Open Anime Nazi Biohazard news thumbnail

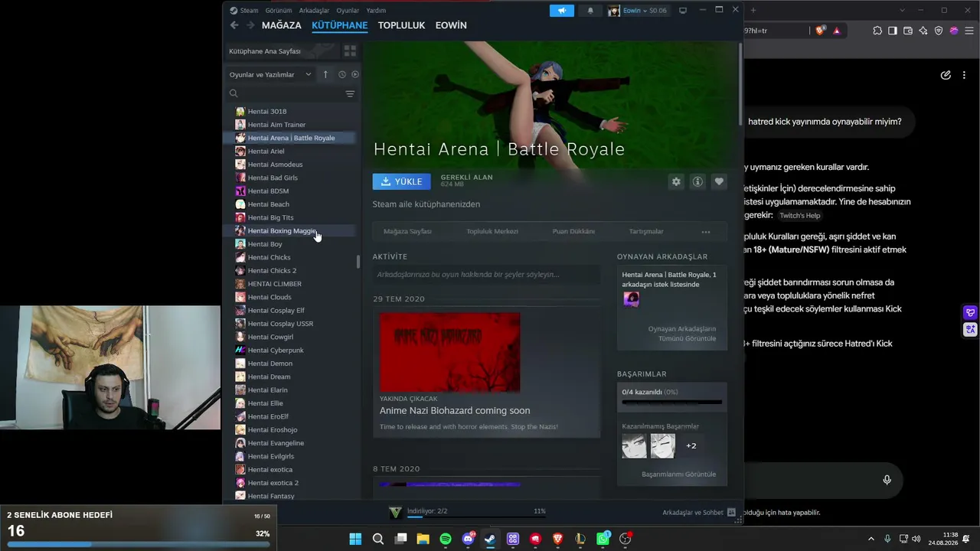tap(449, 352)
